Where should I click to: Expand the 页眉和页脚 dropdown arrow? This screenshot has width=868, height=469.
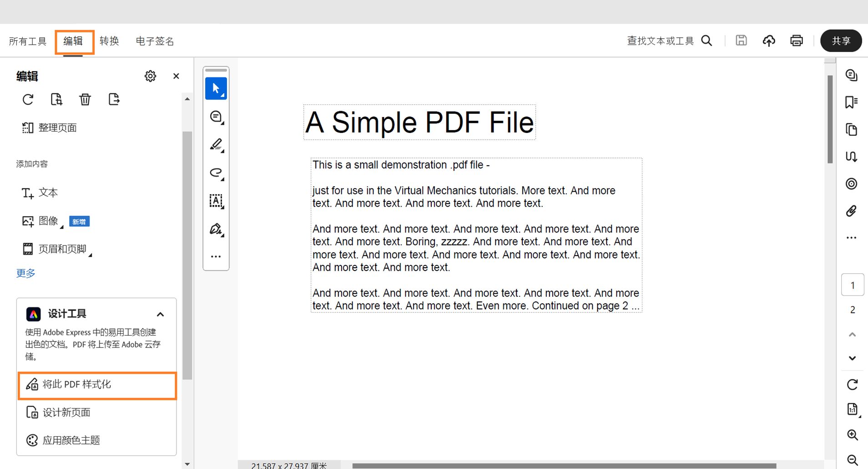[x=91, y=253]
